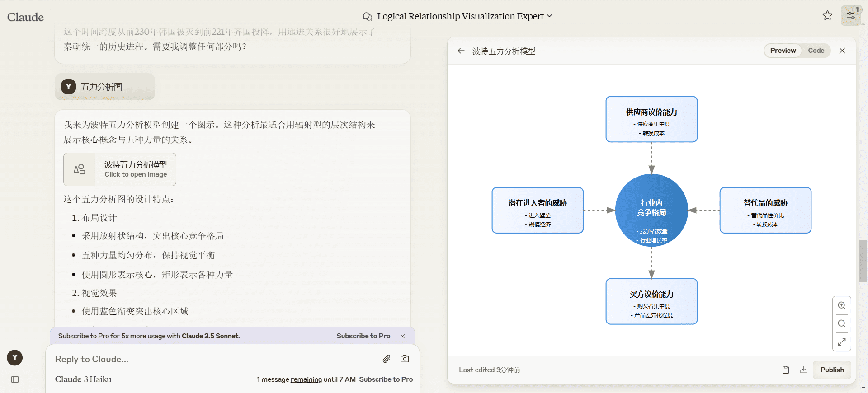Click the text '这个五力分析图的设计特点：'
This screenshot has width=868, height=393.
point(119,199)
